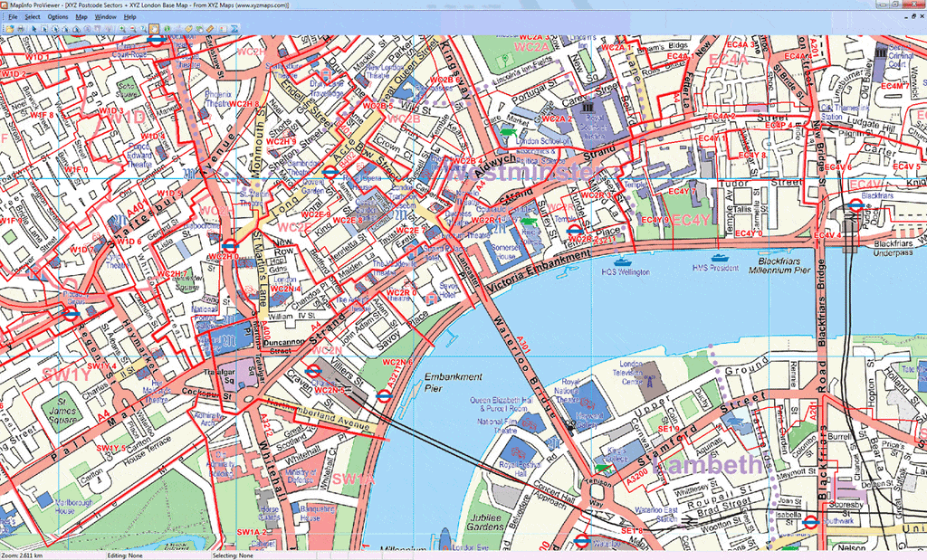Activate the arrow Select tool
This screenshot has height=560, width=927.
[34, 27]
